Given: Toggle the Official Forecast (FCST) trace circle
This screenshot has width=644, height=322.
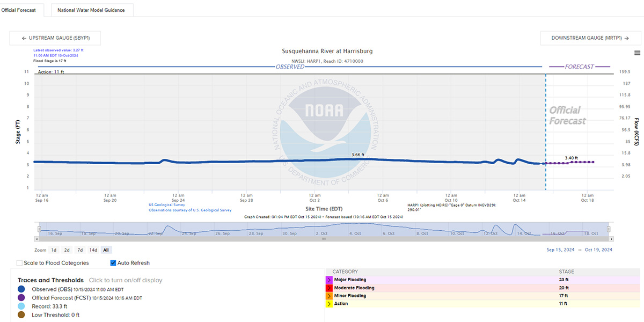Looking at the screenshot, I should pos(21,297).
